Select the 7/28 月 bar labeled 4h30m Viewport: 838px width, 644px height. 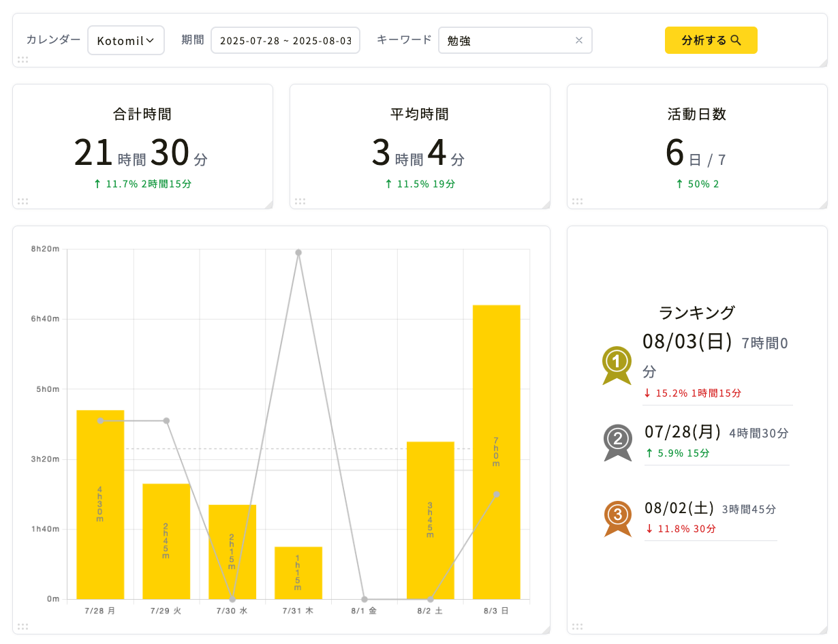[x=100, y=504]
